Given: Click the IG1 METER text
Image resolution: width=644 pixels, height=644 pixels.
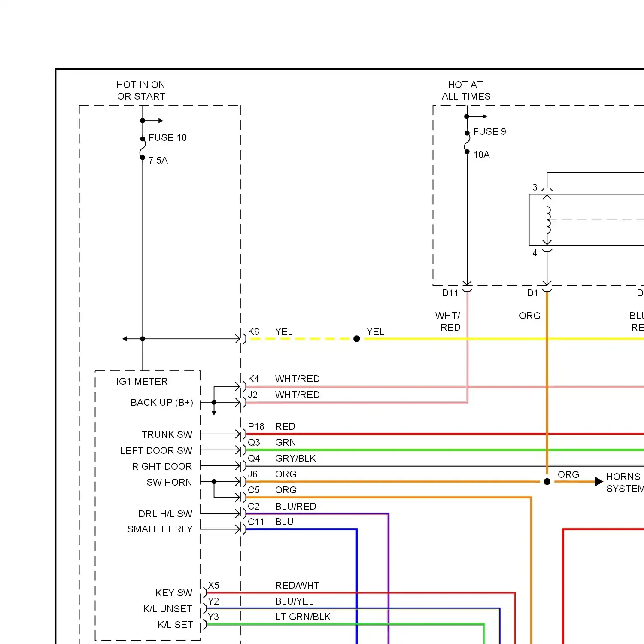Looking at the screenshot, I should point(142,381).
